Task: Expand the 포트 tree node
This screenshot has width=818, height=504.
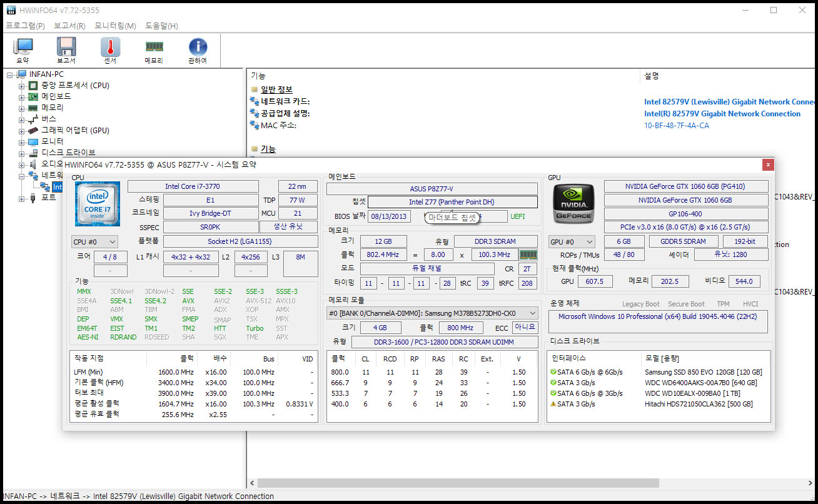Action: point(22,198)
